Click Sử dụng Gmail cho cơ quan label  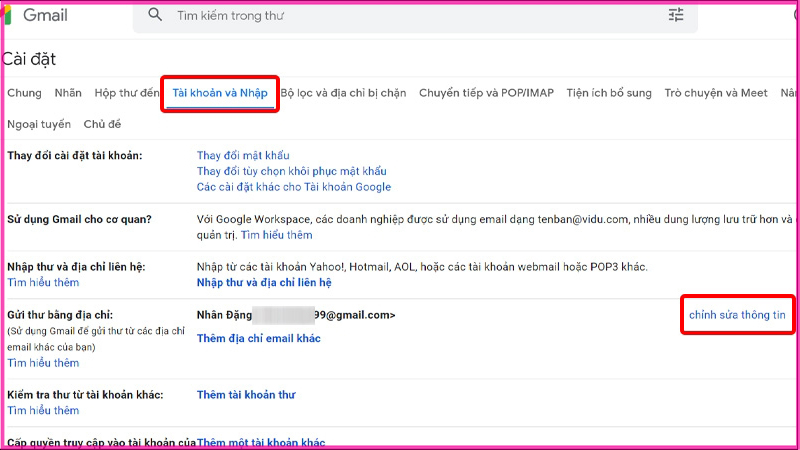[x=79, y=219]
